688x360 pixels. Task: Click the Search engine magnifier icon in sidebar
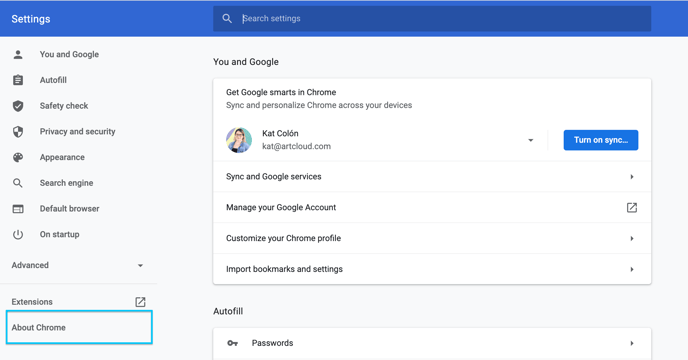[18, 183]
